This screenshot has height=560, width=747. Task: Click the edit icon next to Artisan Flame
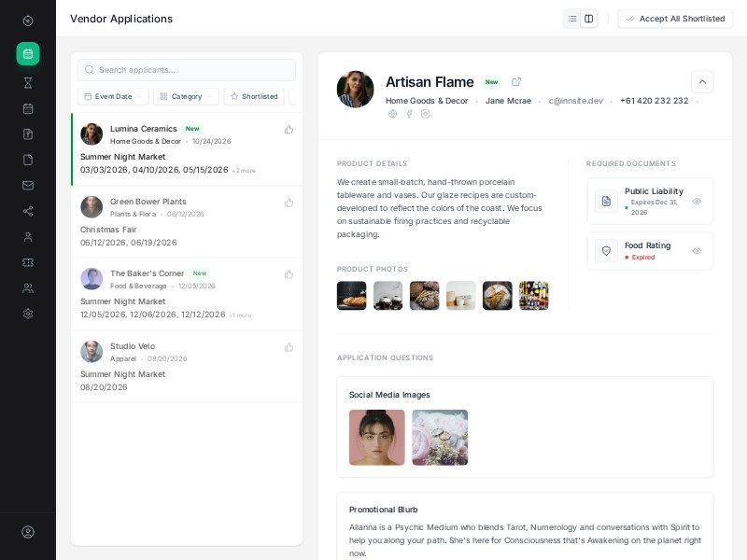click(x=516, y=82)
